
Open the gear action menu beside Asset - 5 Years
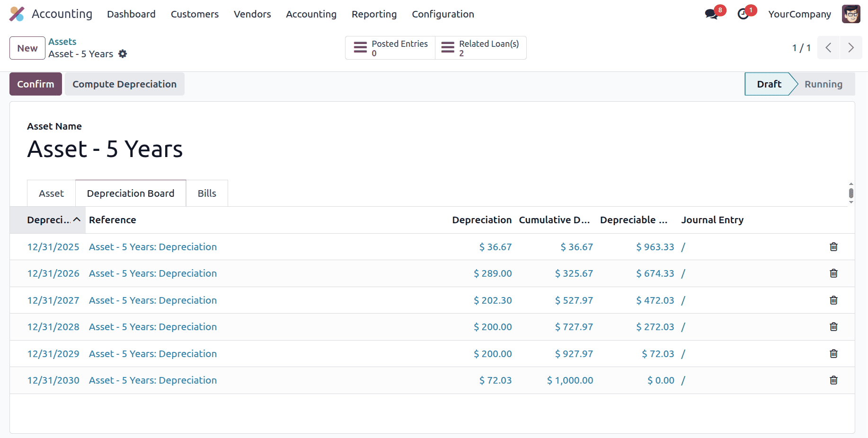tap(123, 54)
